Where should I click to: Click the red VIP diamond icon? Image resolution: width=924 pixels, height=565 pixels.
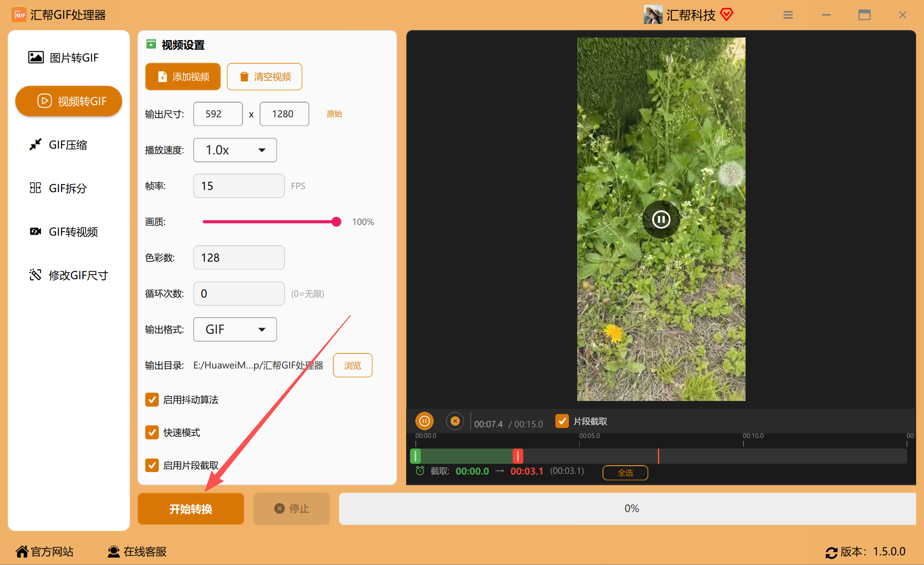(x=727, y=14)
